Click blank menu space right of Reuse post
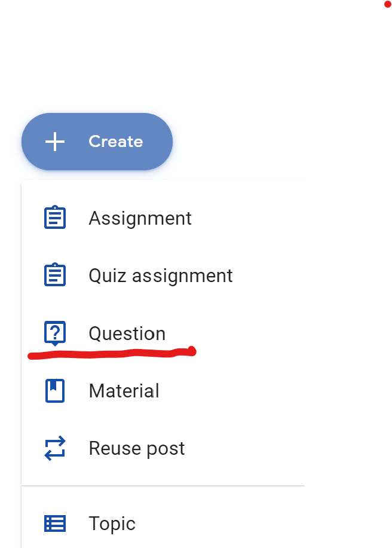The height and width of the screenshot is (548, 392). 251,448
